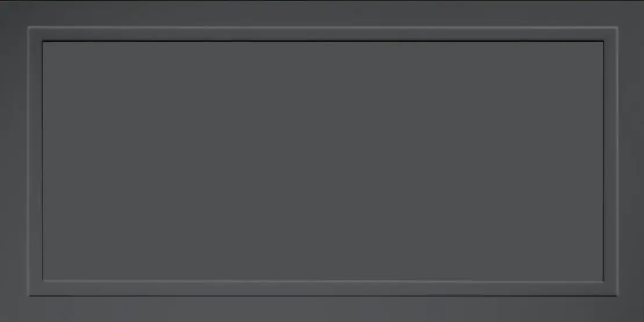Click the outer background above the frame
Viewport: 644px width, 322px height.
point(322,13)
